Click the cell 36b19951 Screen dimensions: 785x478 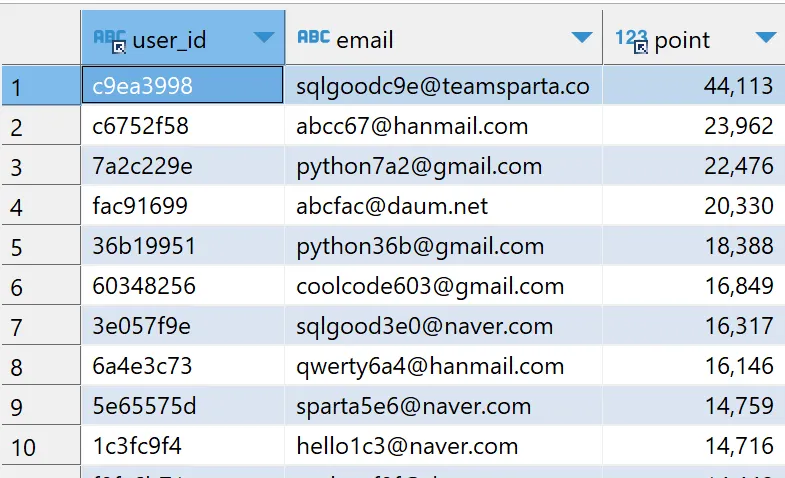click(x=183, y=246)
